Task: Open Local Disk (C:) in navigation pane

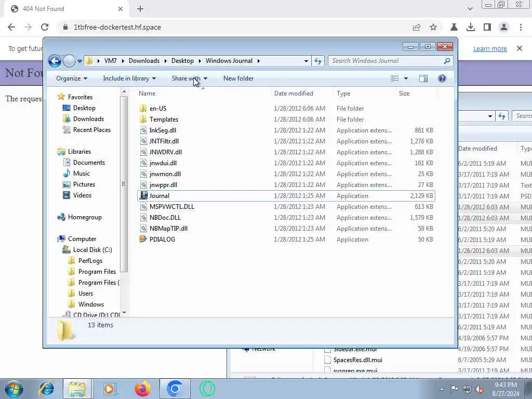Action: pos(92,250)
